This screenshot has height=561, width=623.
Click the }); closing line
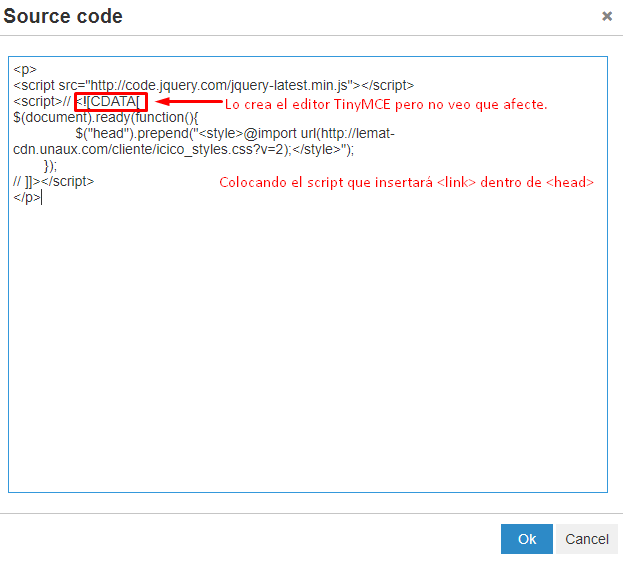pos(50,165)
